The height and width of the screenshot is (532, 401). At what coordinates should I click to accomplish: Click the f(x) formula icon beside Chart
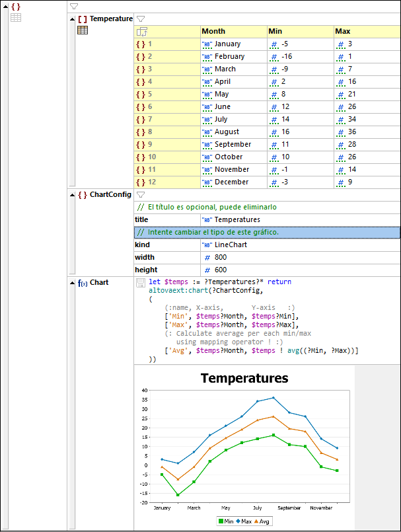tap(83, 283)
